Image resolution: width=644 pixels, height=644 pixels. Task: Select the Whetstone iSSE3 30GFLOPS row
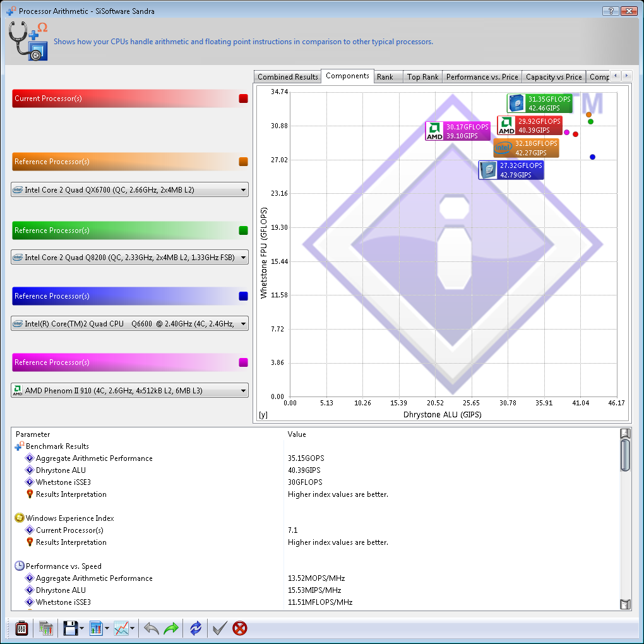click(316, 482)
